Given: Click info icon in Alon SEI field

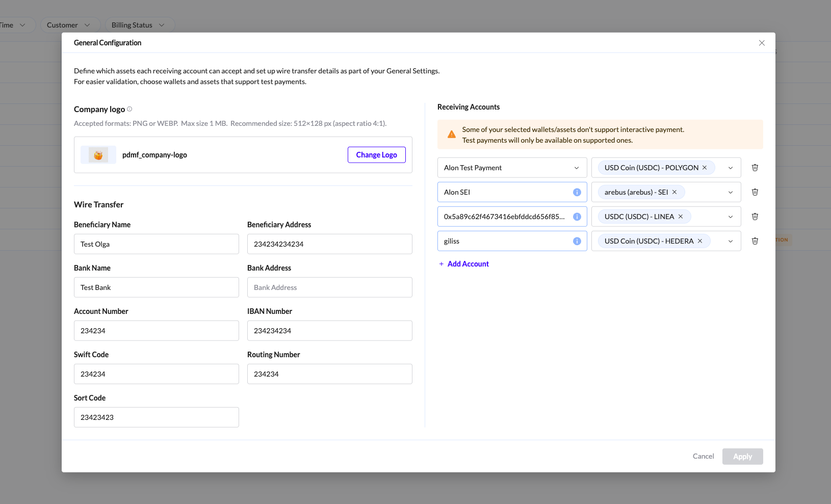Looking at the screenshot, I should click(x=577, y=192).
